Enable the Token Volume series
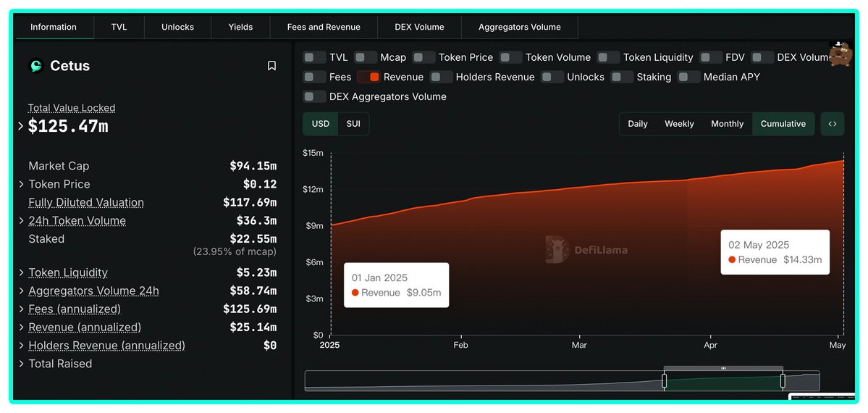868x413 pixels. [x=511, y=57]
